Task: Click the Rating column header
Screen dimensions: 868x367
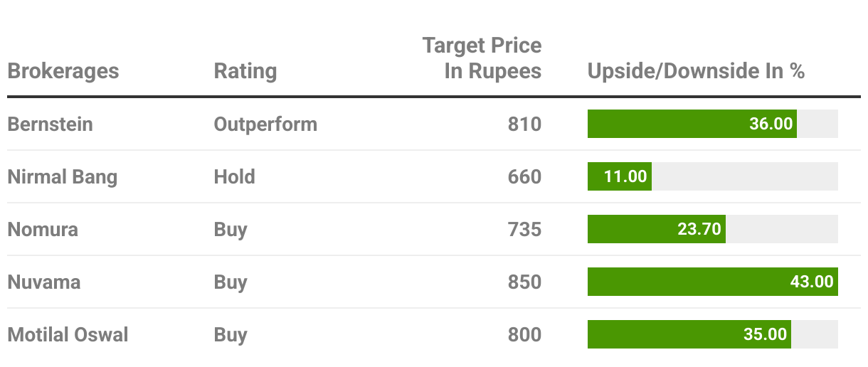Action: pos(245,71)
